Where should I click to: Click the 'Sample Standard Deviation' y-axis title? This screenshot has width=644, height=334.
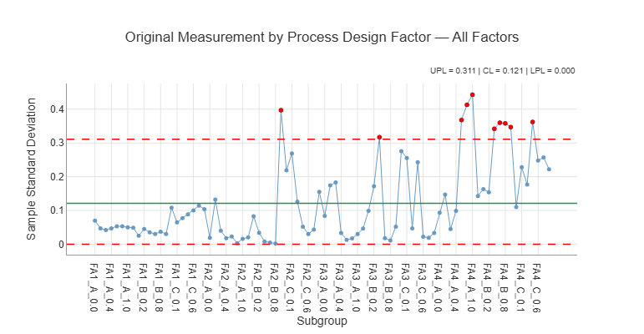point(31,169)
